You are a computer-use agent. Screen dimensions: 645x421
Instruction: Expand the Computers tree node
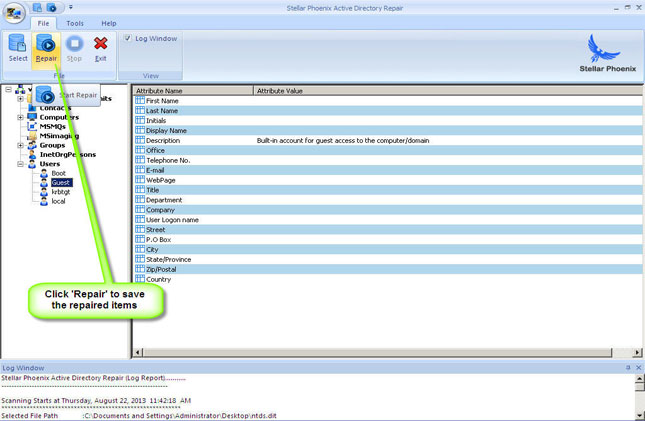(20, 117)
